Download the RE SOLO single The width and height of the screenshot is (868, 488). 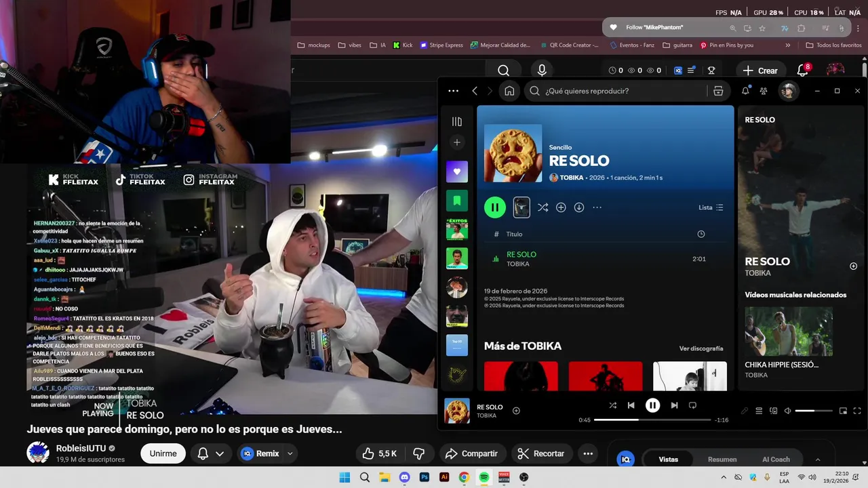pyautogui.click(x=579, y=207)
